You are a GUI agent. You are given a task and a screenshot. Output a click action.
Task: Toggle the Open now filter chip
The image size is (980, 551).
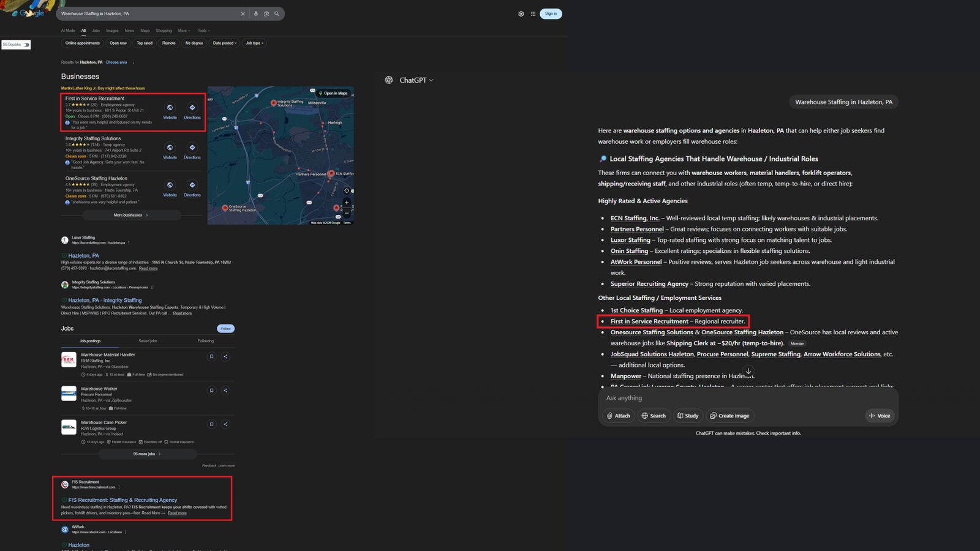(x=118, y=43)
